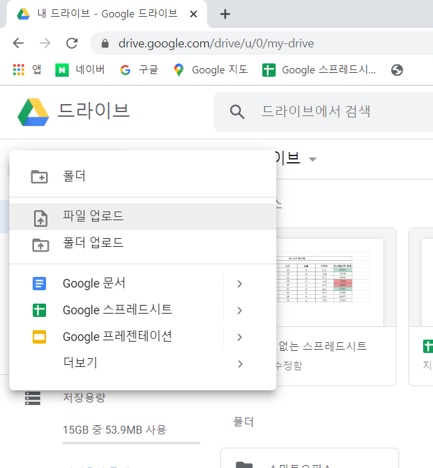Click the Google Slides yellow icon

pos(39,337)
